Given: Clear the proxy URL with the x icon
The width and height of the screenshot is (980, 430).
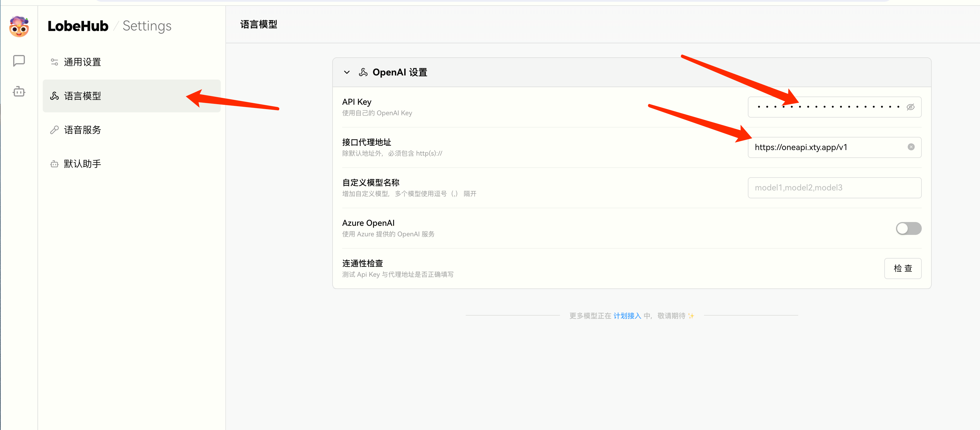Looking at the screenshot, I should (911, 147).
